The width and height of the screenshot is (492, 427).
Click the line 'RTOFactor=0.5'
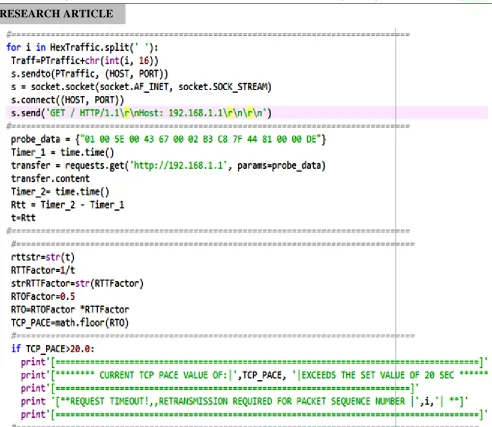coord(43,297)
